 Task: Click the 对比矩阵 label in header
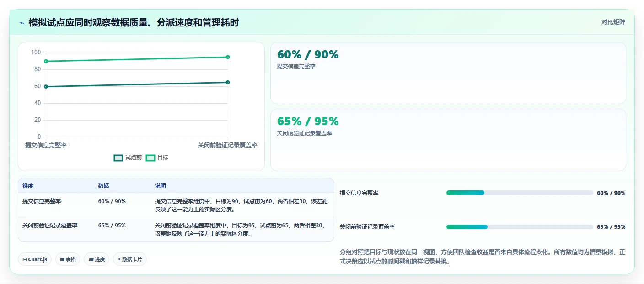613,22
